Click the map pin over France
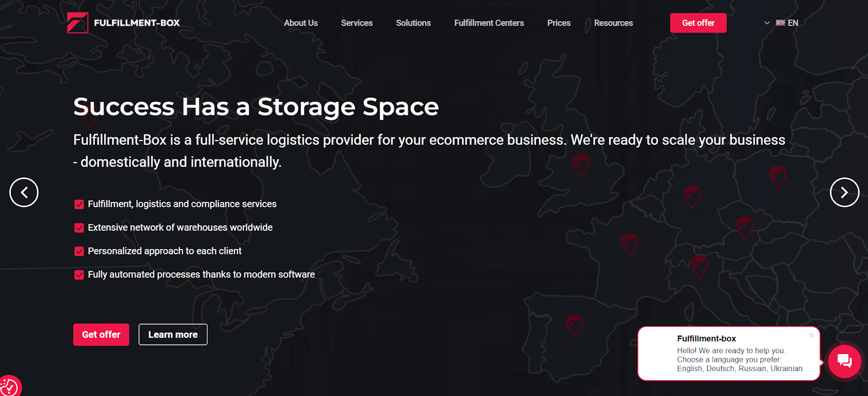Image resolution: width=868 pixels, height=396 pixels. [x=629, y=244]
